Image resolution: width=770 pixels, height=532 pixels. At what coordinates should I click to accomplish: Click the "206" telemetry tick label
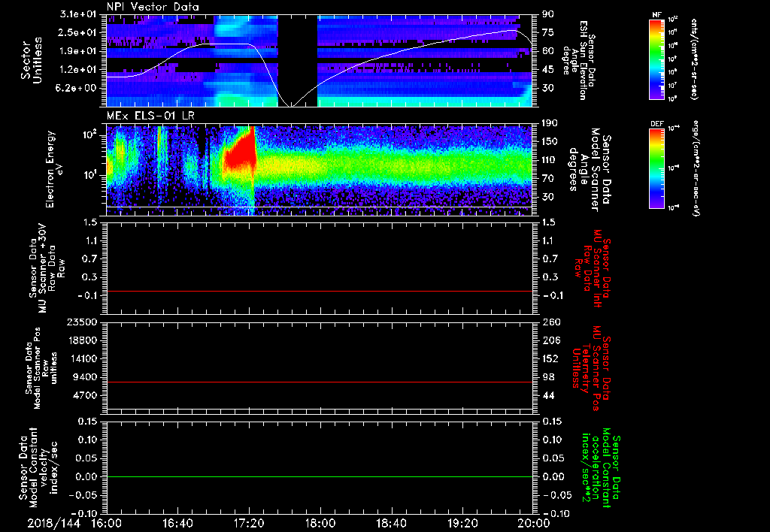pyautogui.click(x=550, y=340)
